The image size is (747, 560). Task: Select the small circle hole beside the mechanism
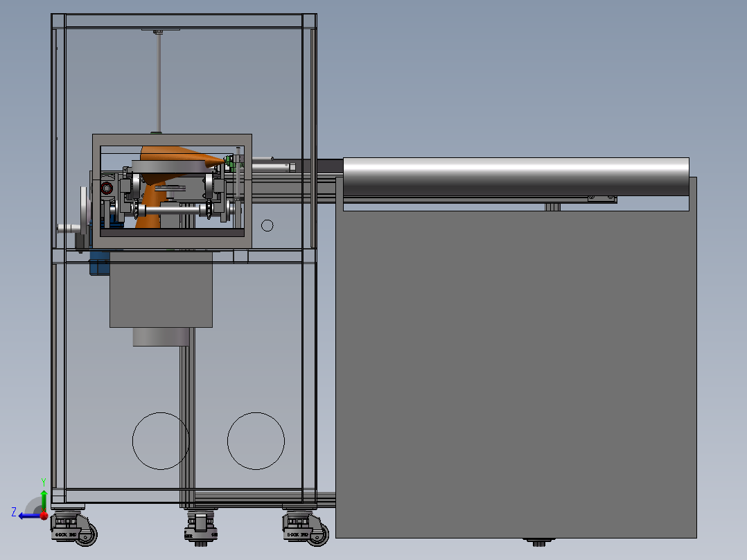point(267,225)
